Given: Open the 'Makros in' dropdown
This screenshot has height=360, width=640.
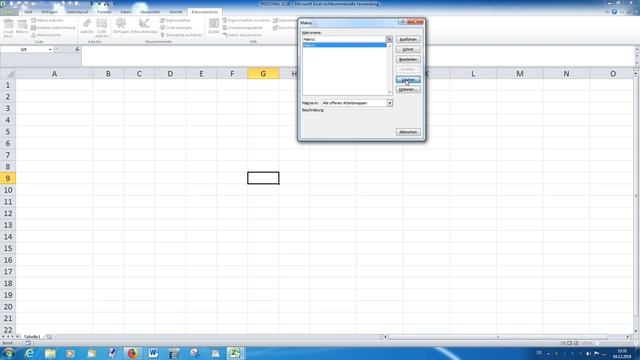Looking at the screenshot, I should [x=390, y=103].
